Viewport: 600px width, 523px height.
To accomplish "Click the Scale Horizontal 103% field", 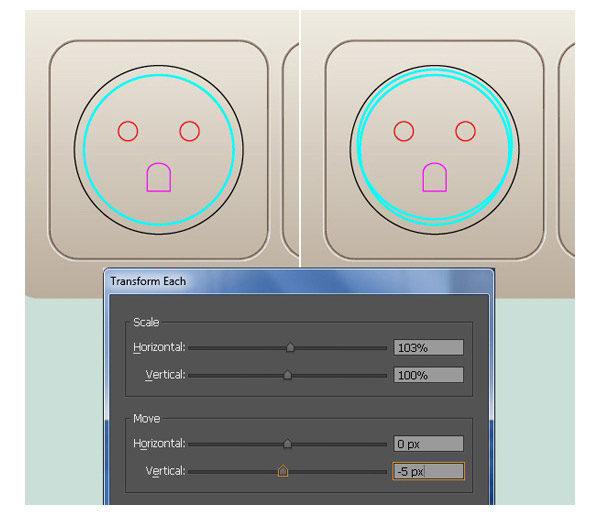I will pyautogui.click(x=428, y=347).
